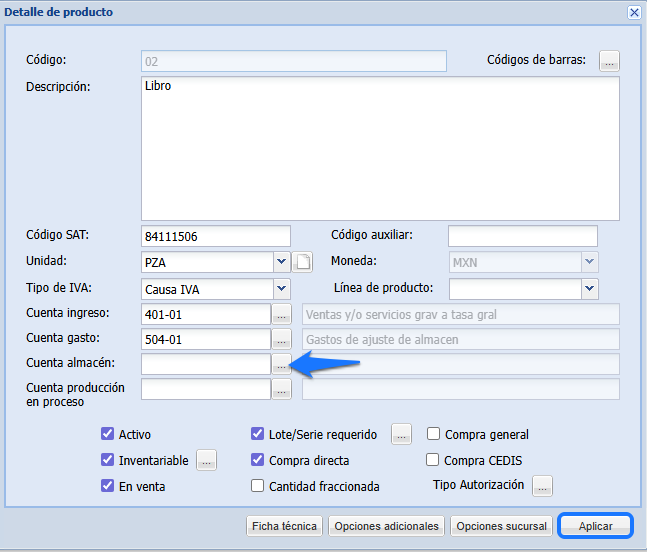Image resolution: width=647 pixels, height=552 pixels.
Task: Close the Detalle de producto dialog
Action: [x=634, y=12]
